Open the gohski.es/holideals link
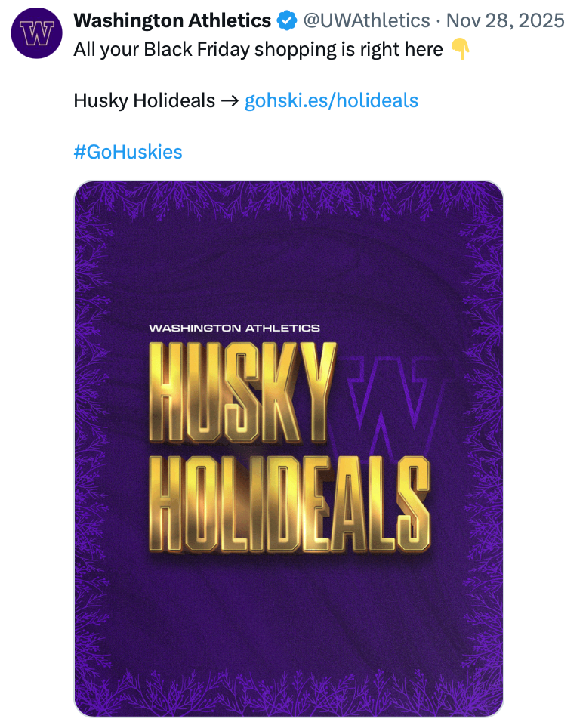The image size is (586, 728). 332,100
